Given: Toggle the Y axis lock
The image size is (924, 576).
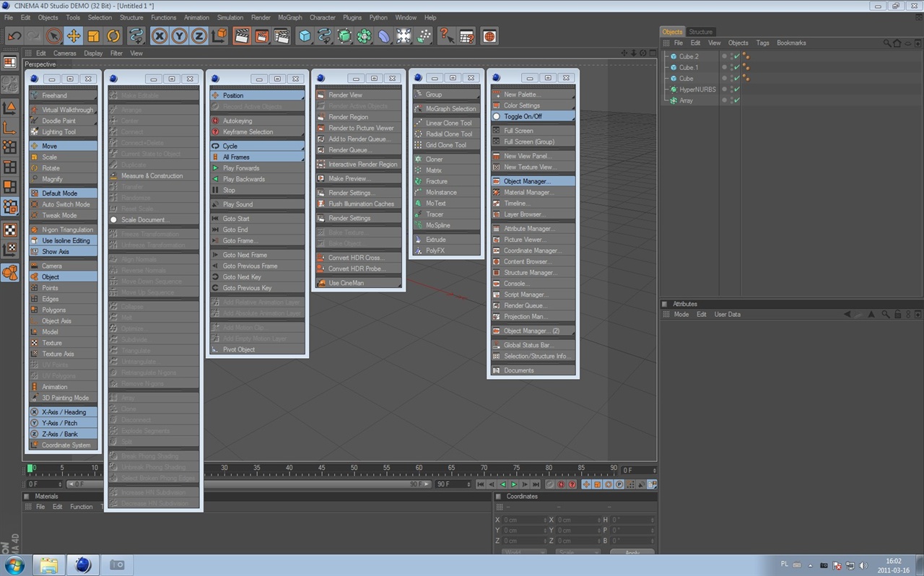Looking at the screenshot, I should pyautogui.click(x=179, y=36).
